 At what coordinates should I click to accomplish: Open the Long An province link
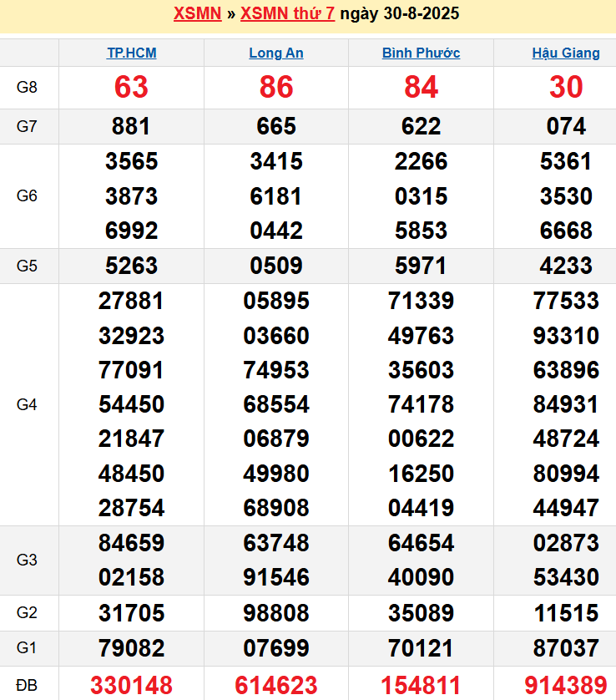pyautogui.click(x=276, y=53)
